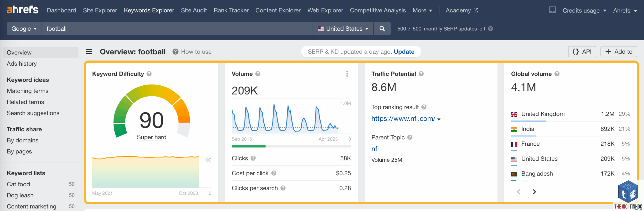The width and height of the screenshot is (644, 211).
Task: Open the Dashboard tab
Action: click(61, 10)
